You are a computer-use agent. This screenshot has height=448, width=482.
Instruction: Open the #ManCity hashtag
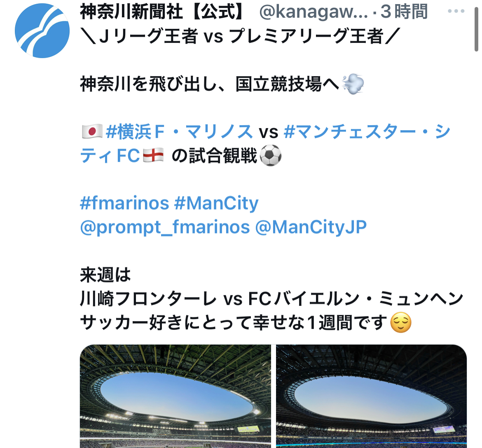(x=216, y=203)
